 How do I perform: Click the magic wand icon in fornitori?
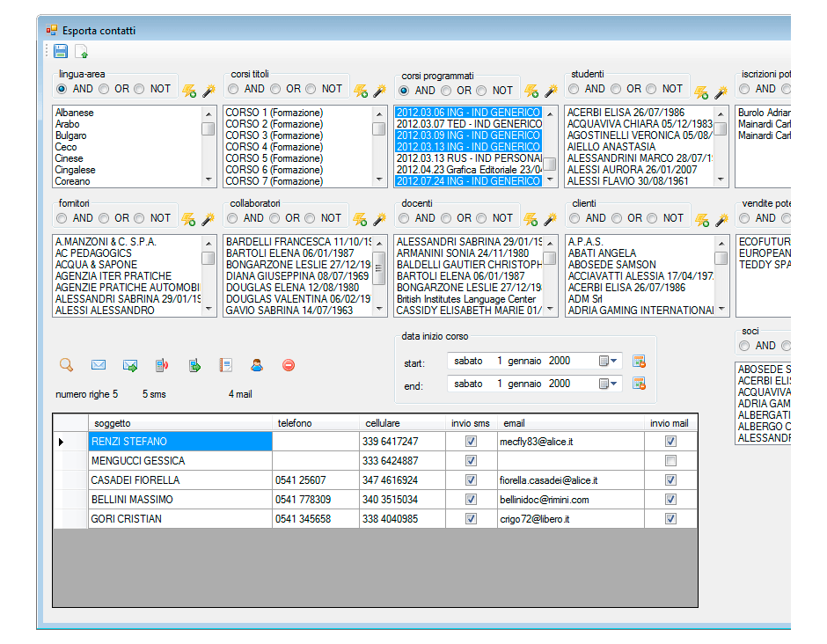209,219
